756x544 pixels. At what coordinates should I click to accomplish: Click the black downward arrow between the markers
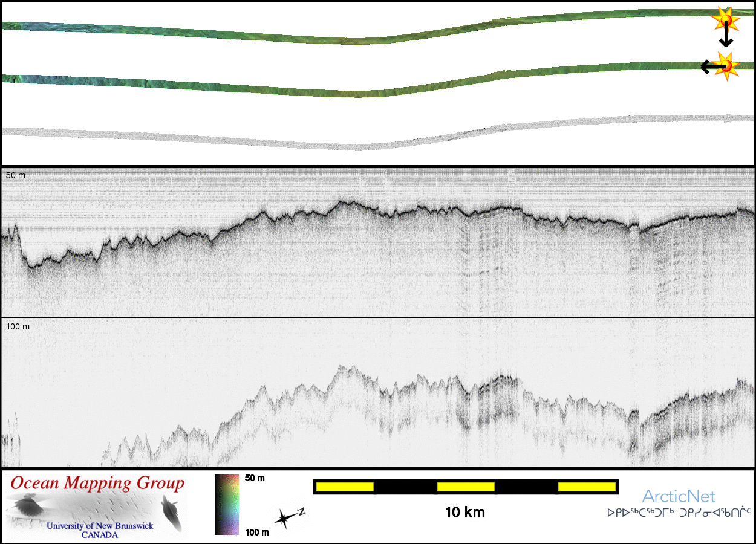[726, 39]
